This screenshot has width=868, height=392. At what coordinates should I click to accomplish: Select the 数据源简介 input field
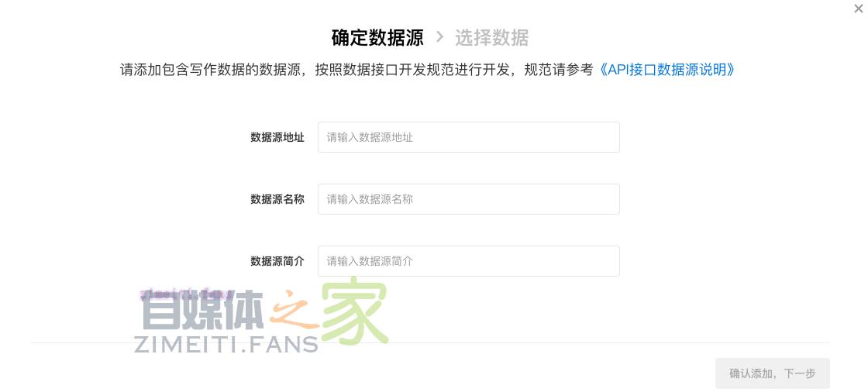coord(468,261)
